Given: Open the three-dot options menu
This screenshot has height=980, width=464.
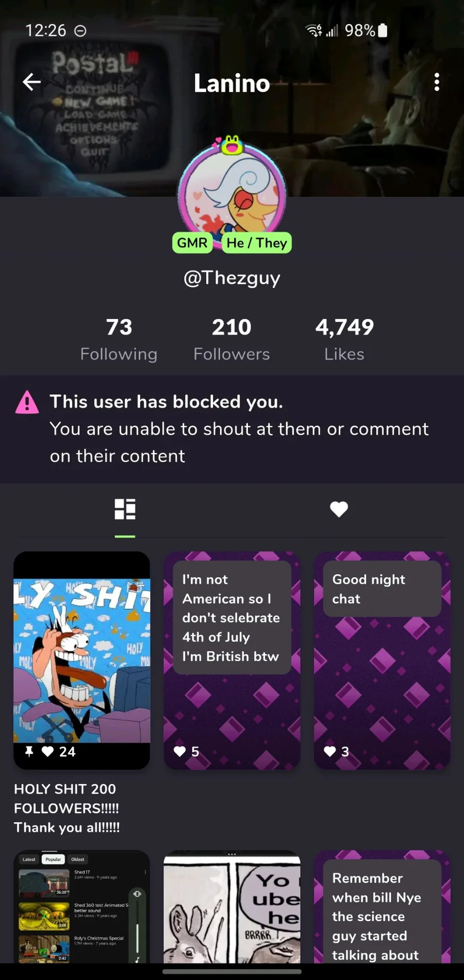Looking at the screenshot, I should click(437, 82).
